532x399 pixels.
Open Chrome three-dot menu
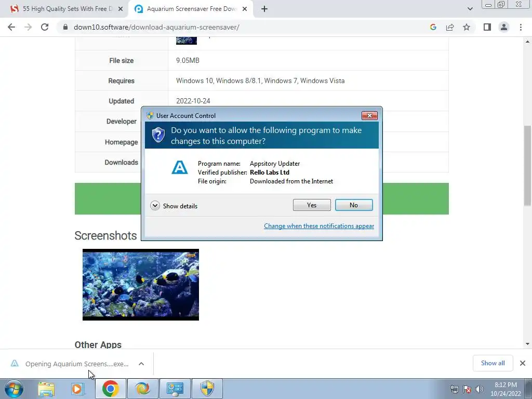point(521,27)
